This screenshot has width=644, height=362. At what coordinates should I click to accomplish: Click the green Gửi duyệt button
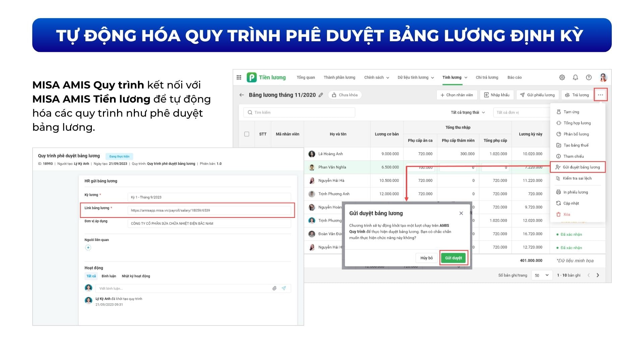coord(453,258)
